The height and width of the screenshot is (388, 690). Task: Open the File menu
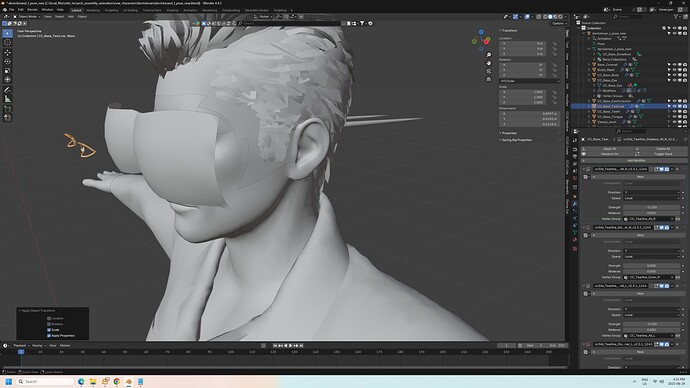(x=12, y=10)
